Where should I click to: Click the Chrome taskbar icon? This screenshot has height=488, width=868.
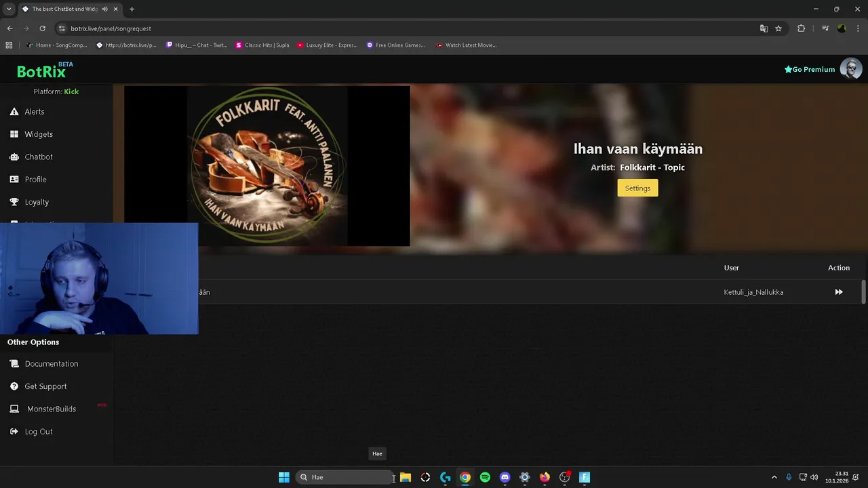pos(465,477)
